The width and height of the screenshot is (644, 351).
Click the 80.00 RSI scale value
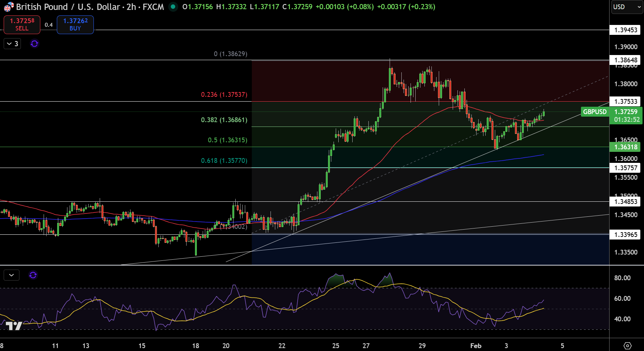pos(622,278)
